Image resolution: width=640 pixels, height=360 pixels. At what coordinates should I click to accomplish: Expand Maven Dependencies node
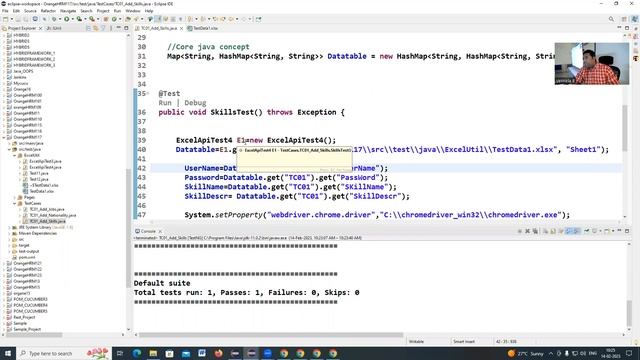tap(10, 233)
